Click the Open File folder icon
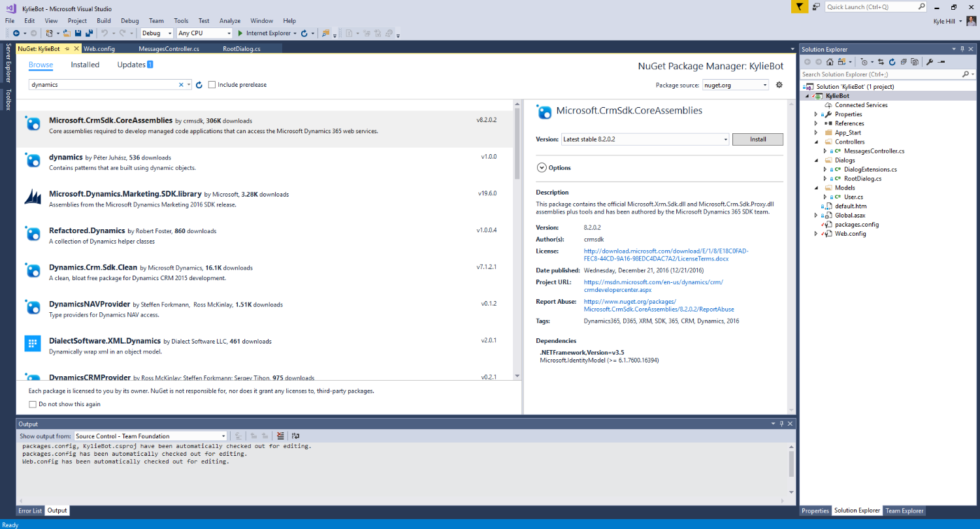The width and height of the screenshot is (980, 529). 67,33
